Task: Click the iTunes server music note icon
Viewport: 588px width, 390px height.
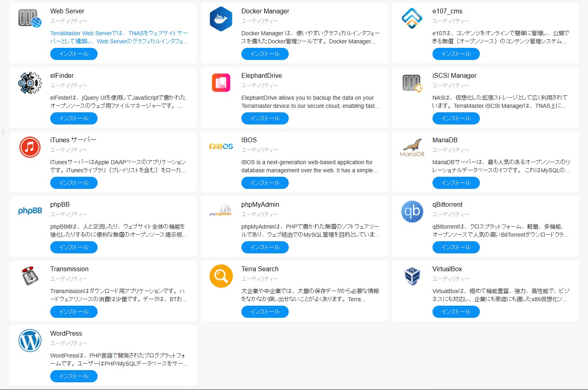Action: tap(30, 147)
